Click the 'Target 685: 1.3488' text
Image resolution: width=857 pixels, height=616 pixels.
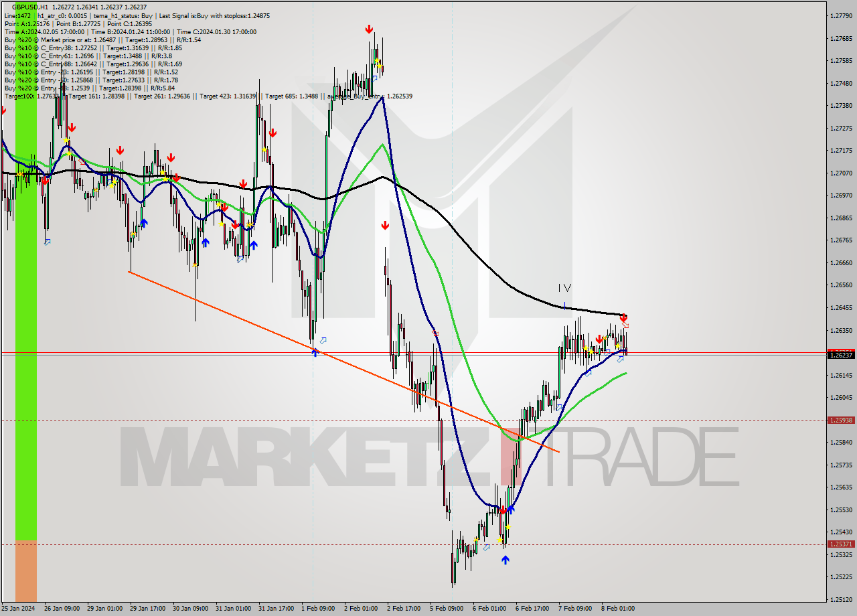click(x=291, y=96)
